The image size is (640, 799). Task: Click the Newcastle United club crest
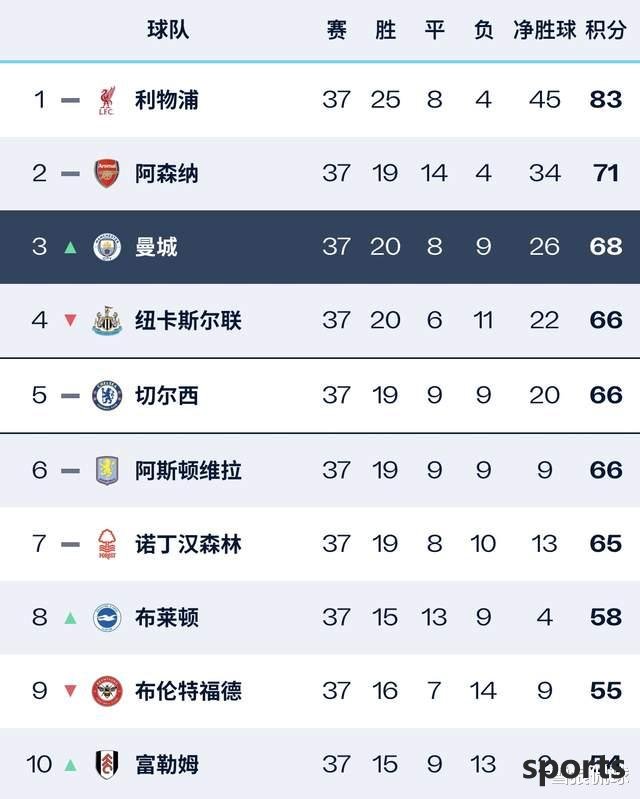click(107, 321)
